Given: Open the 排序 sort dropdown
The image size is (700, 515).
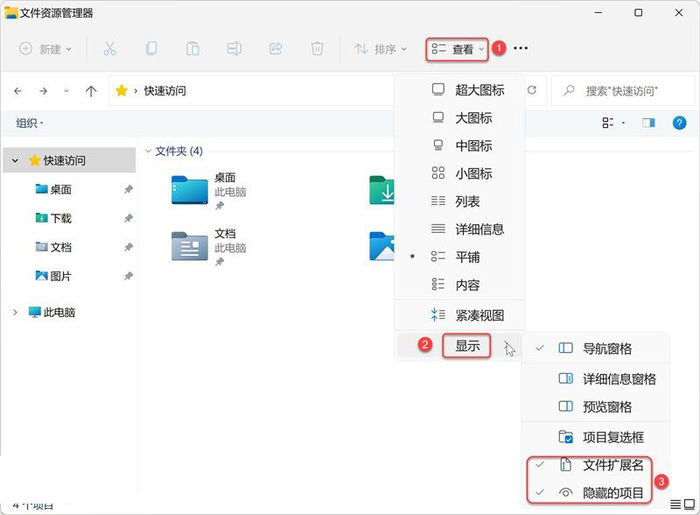Looking at the screenshot, I should pos(380,49).
